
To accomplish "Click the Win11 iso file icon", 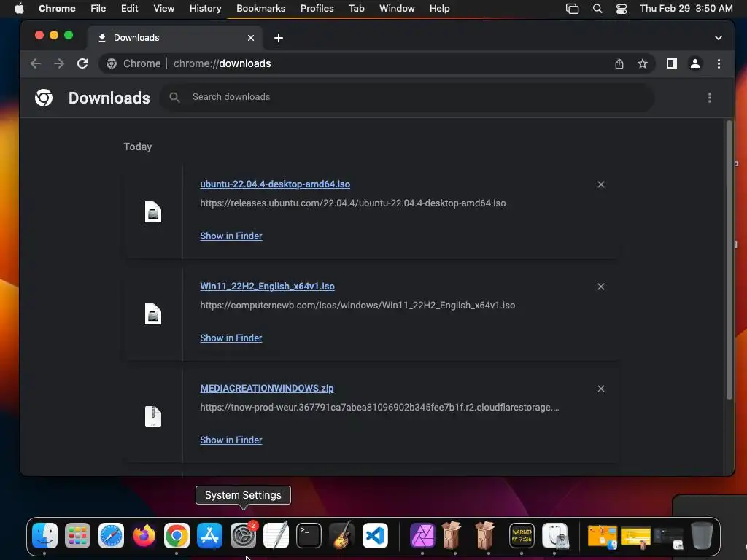I will click(x=153, y=314).
